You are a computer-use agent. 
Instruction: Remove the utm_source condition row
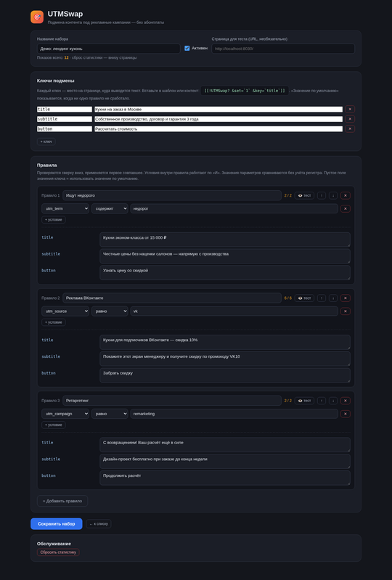[x=346, y=311]
